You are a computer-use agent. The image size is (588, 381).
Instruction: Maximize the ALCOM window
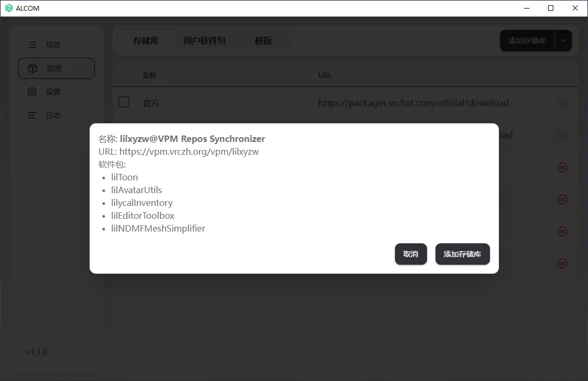(551, 8)
